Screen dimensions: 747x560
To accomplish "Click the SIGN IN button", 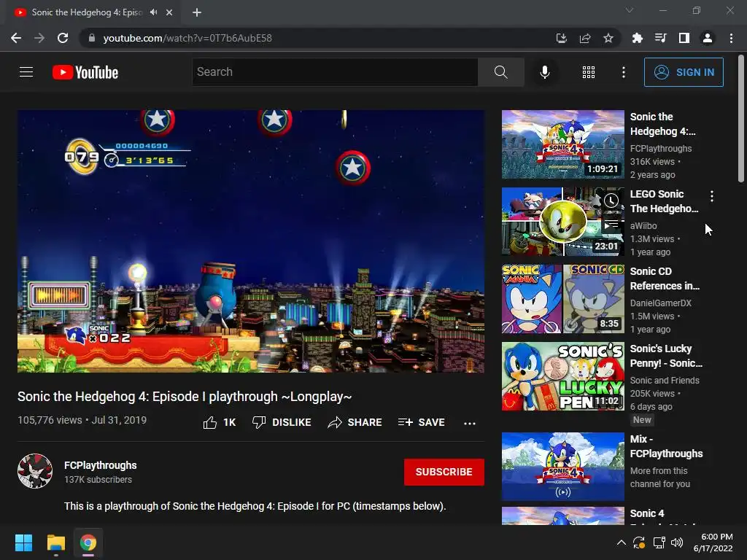I will (x=684, y=72).
